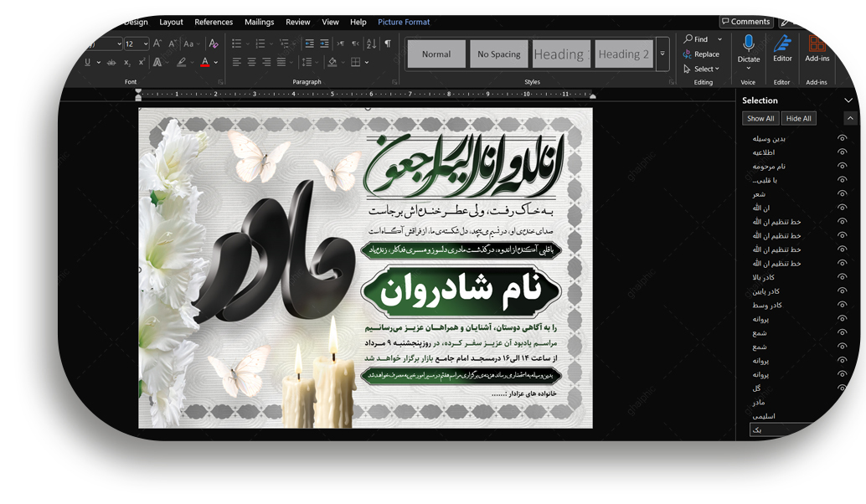Switch to the References tab
The height and width of the screenshot is (504, 866).
[214, 22]
